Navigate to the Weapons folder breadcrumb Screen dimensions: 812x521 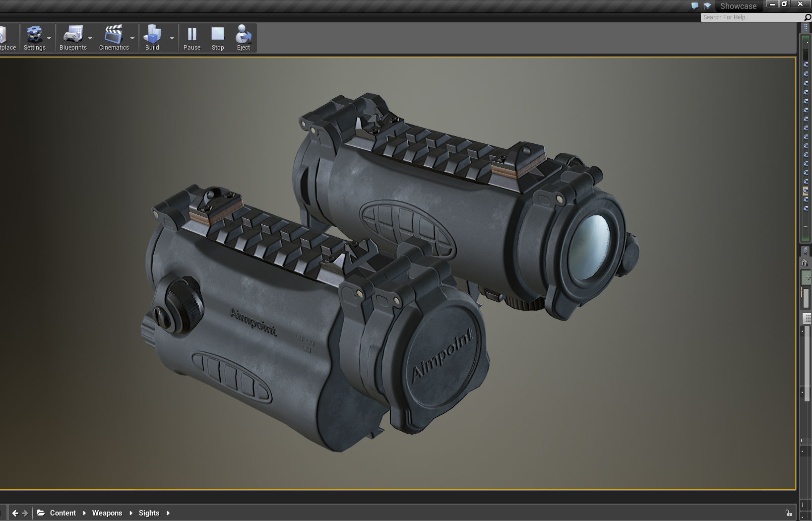pyautogui.click(x=107, y=513)
